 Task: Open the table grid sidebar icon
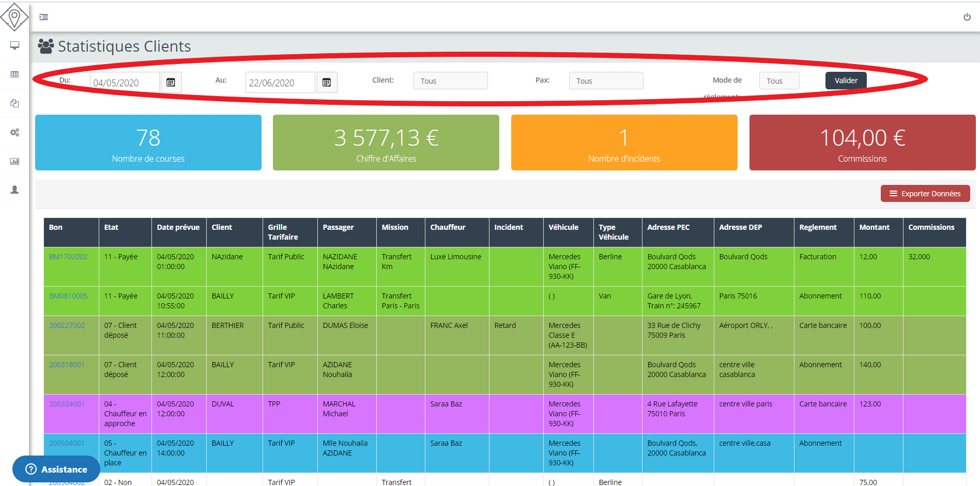[14, 74]
